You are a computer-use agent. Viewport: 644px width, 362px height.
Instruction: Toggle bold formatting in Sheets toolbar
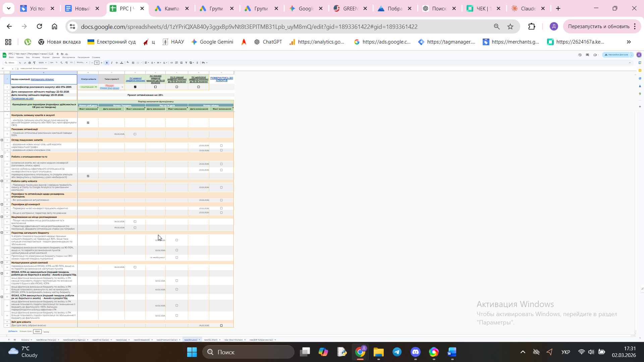[x=107, y=63]
